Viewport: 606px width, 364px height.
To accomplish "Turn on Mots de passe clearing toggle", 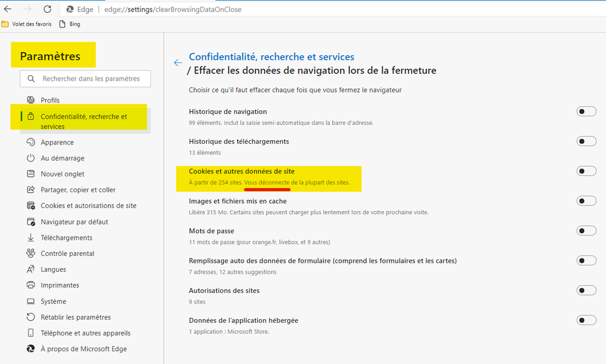I will (586, 231).
